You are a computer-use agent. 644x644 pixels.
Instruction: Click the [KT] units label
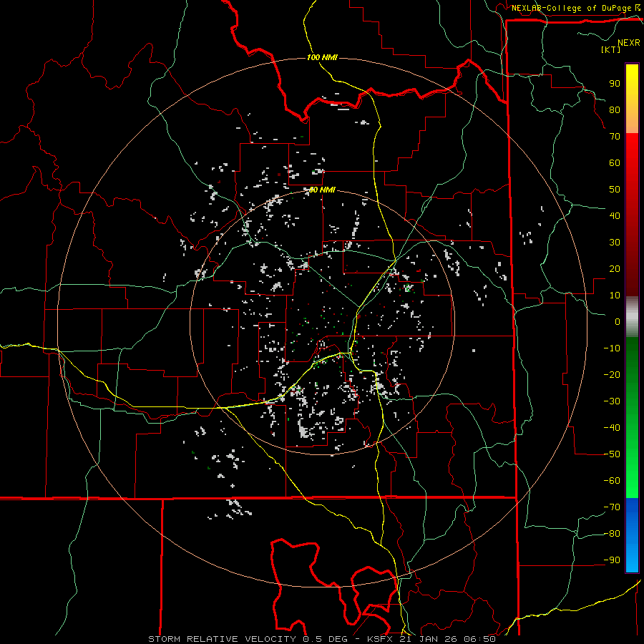tap(610, 49)
